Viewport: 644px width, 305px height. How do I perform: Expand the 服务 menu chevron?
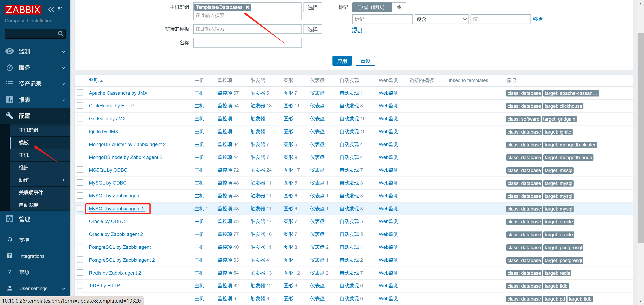click(64, 68)
